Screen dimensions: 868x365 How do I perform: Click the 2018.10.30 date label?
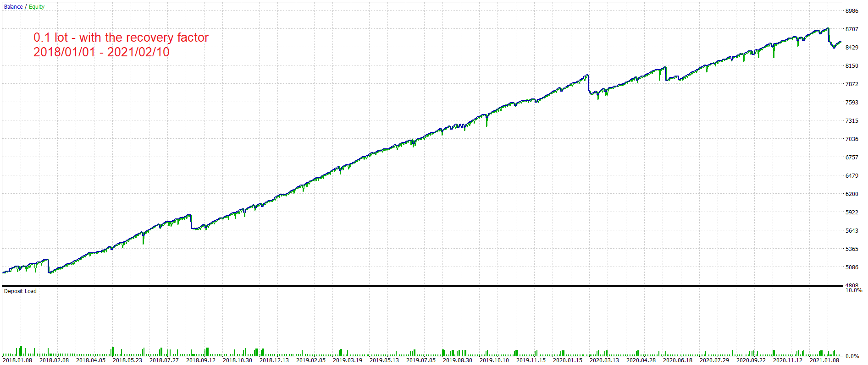[x=238, y=360]
